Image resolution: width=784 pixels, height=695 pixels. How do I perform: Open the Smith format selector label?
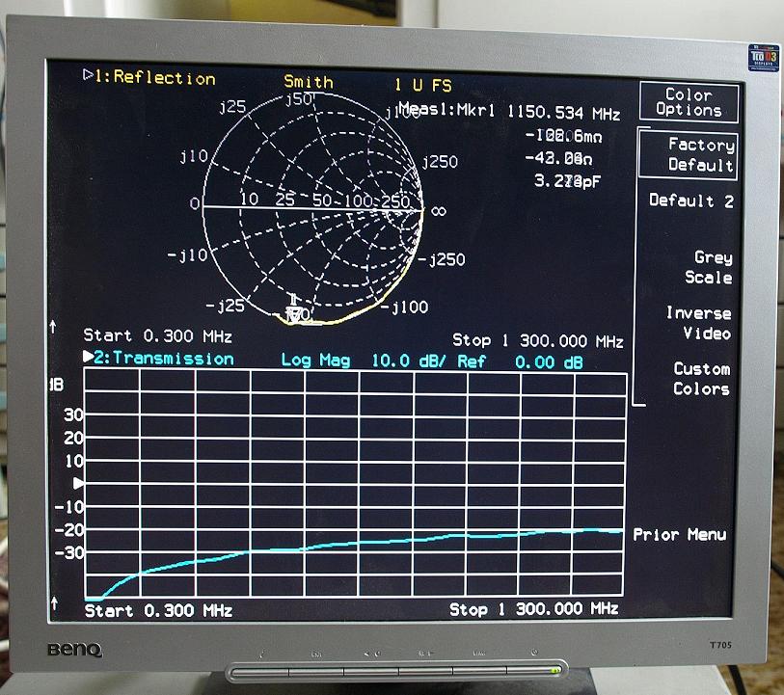[x=308, y=82]
